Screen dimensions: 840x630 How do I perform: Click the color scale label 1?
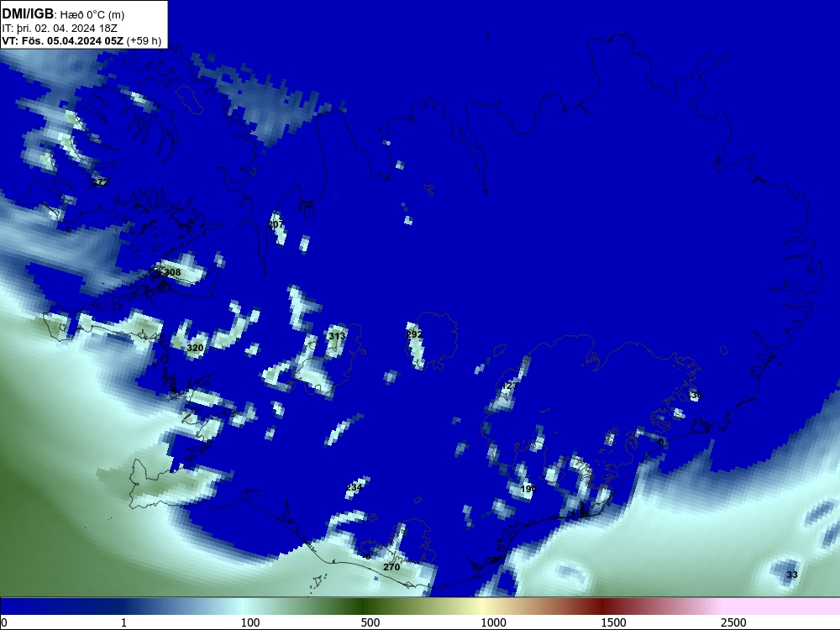coord(123,622)
